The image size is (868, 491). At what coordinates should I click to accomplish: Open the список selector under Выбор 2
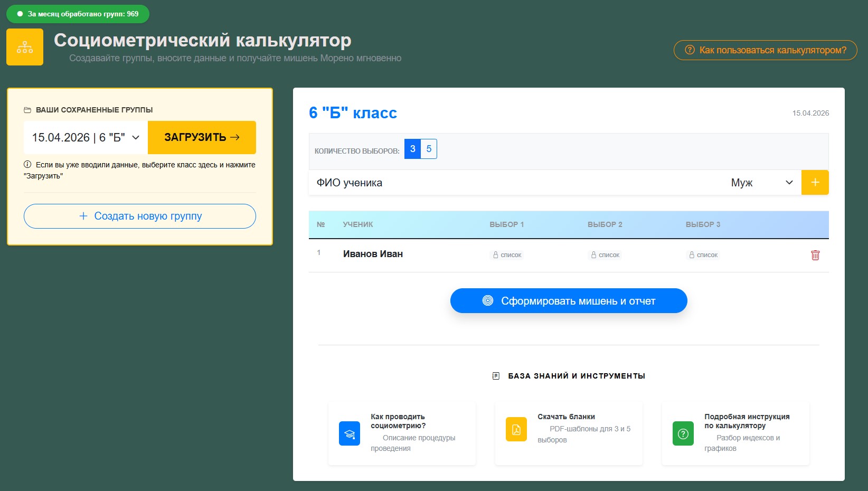click(605, 255)
